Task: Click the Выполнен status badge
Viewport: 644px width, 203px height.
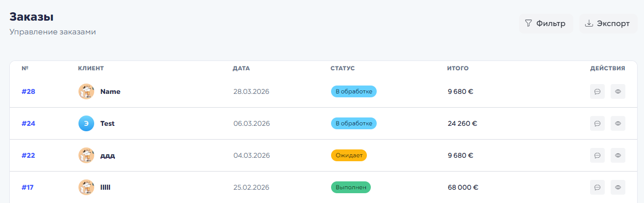Action: coord(351,187)
